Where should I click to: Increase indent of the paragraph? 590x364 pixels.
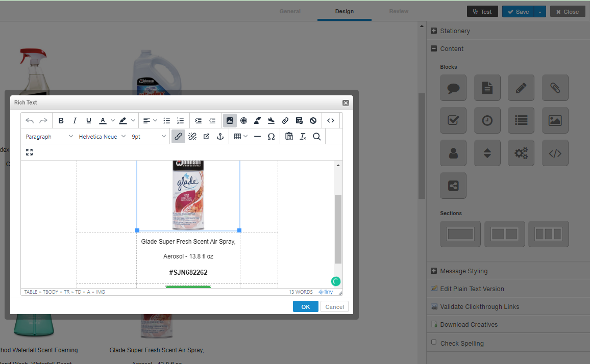coord(199,121)
